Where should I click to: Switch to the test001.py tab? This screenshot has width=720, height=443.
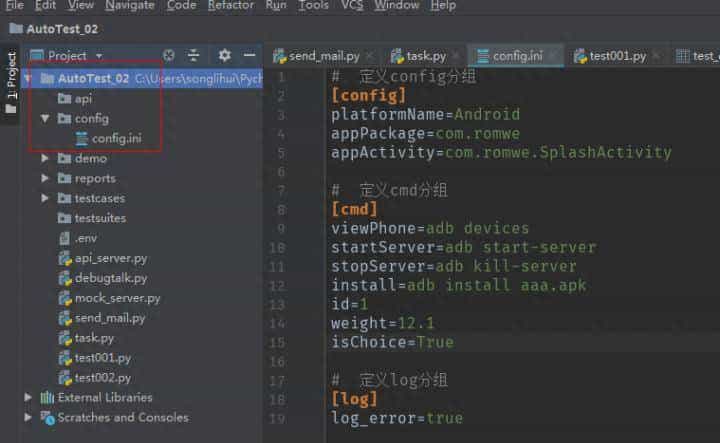click(617, 56)
